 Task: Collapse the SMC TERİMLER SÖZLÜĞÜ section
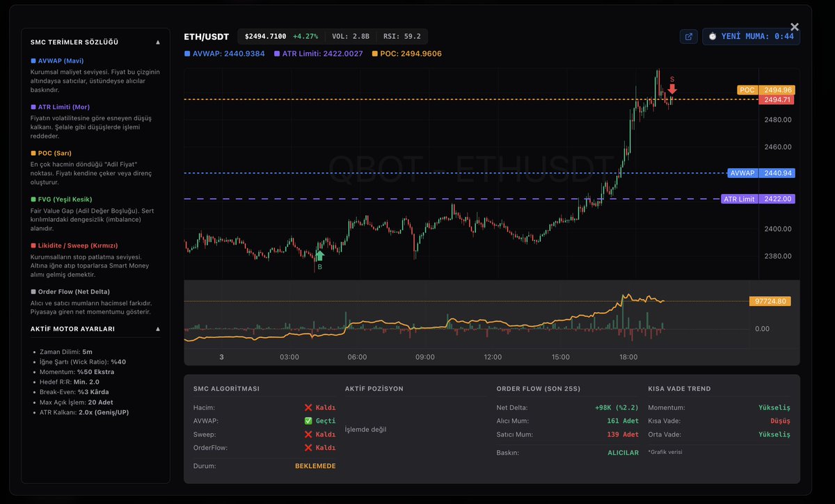(x=158, y=42)
